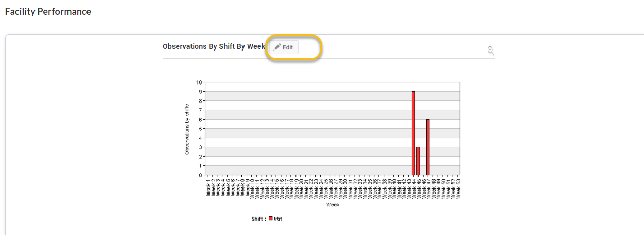Click the Week 47 axis label
The width and height of the screenshot is (644, 235).
point(428,189)
